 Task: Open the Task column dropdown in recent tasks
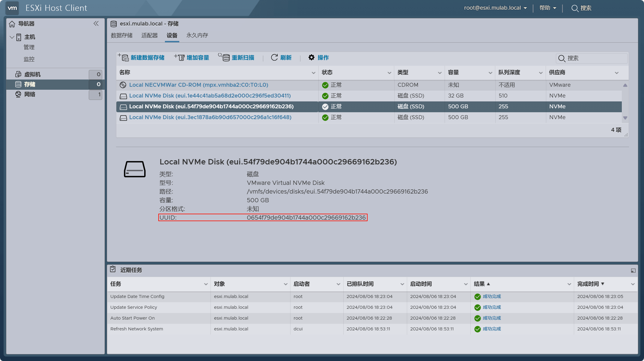pyautogui.click(x=206, y=284)
